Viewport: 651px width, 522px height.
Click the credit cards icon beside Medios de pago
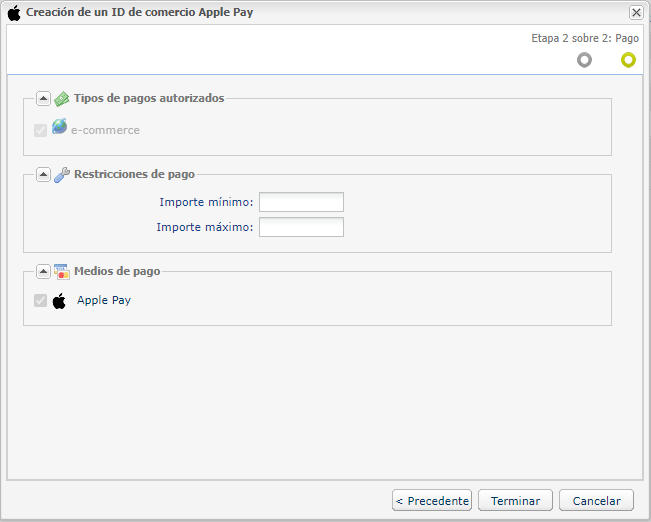click(62, 272)
